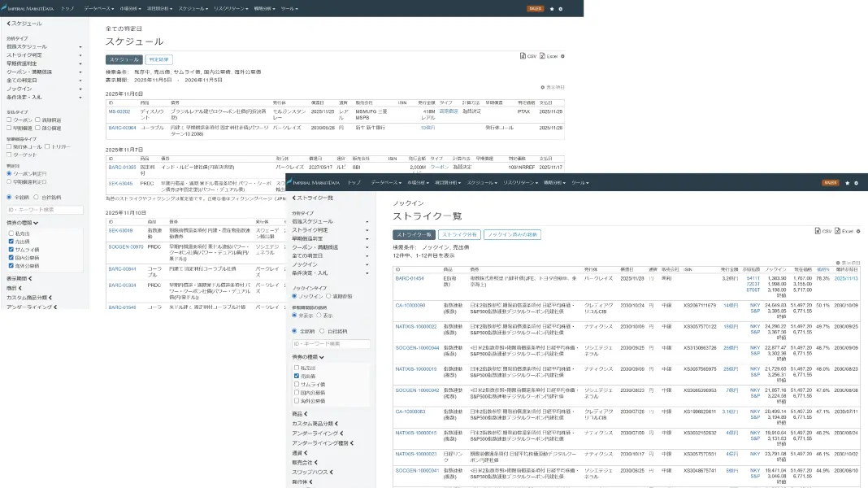Expand カスタム商品分類 in Strike list sidebar
Screen dimensions: 868x488
click(x=315, y=424)
